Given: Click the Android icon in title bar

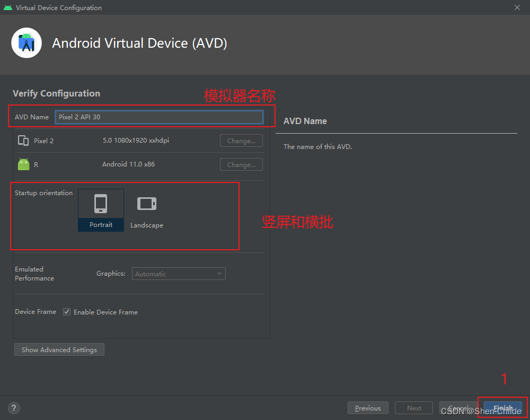Looking at the screenshot, I should tap(8, 7).
